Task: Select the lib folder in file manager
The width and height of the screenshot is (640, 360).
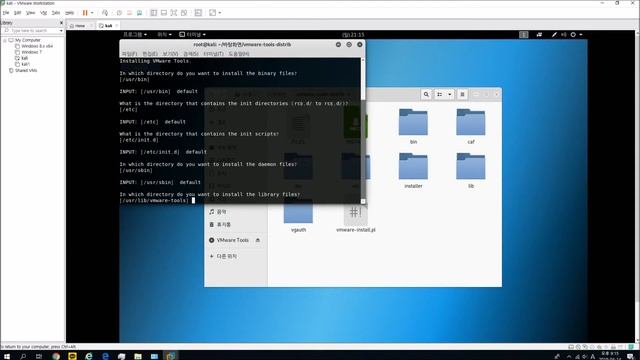Action: pyautogui.click(x=471, y=170)
